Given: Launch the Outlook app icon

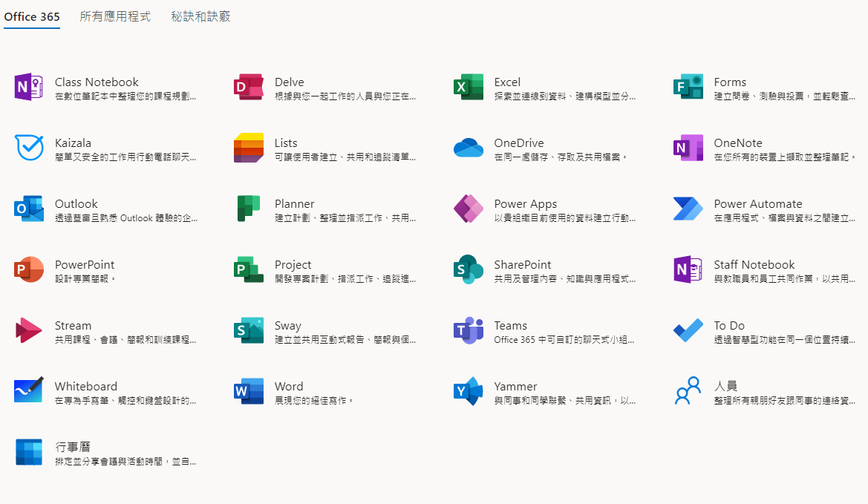Looking at the screenshot, I should pos(29,209).
